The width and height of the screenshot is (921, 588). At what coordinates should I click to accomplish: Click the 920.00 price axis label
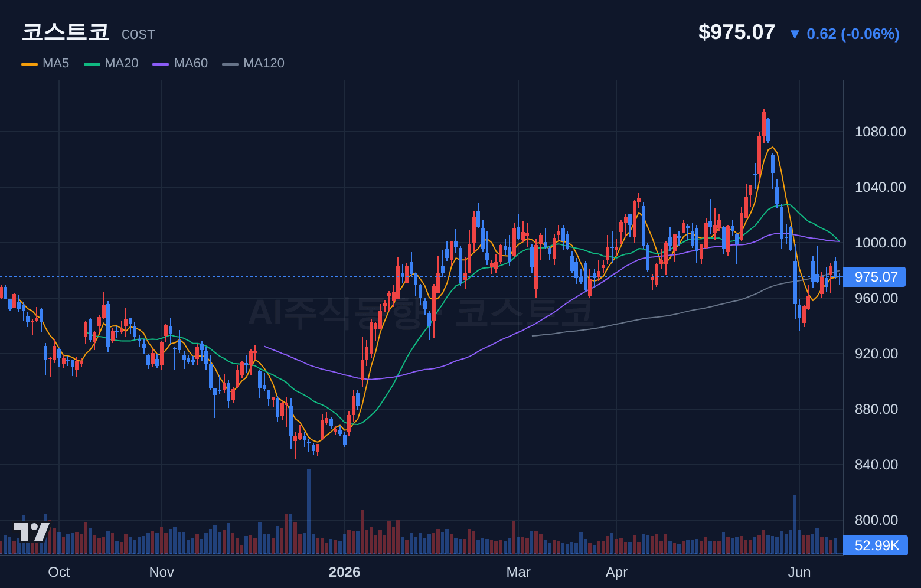[x=876, y=354]
